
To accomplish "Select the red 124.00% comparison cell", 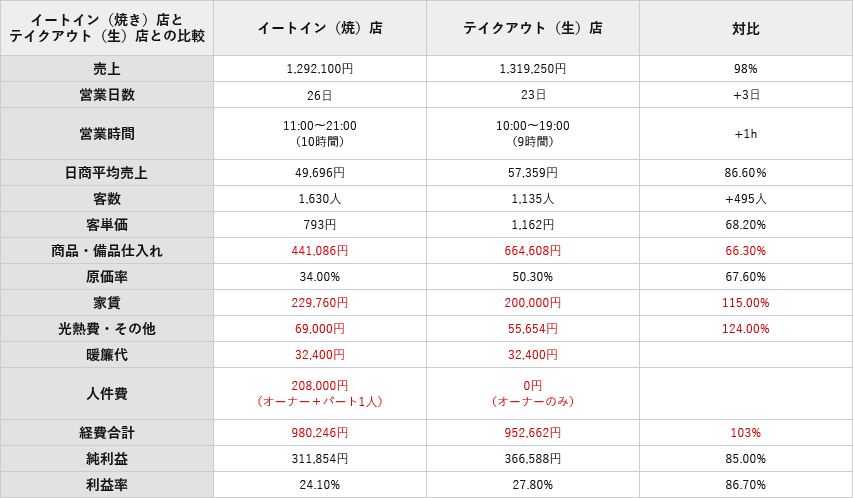I will [x=746, y=329].
